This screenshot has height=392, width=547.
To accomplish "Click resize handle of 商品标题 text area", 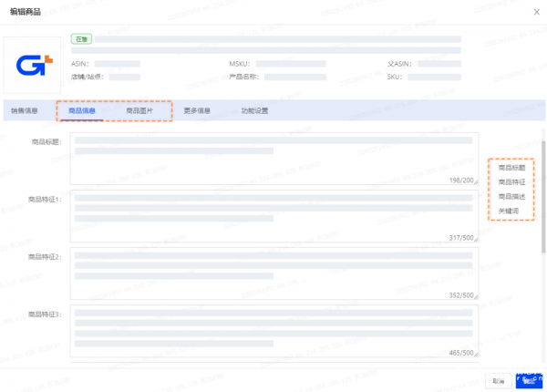I will 474,182.
